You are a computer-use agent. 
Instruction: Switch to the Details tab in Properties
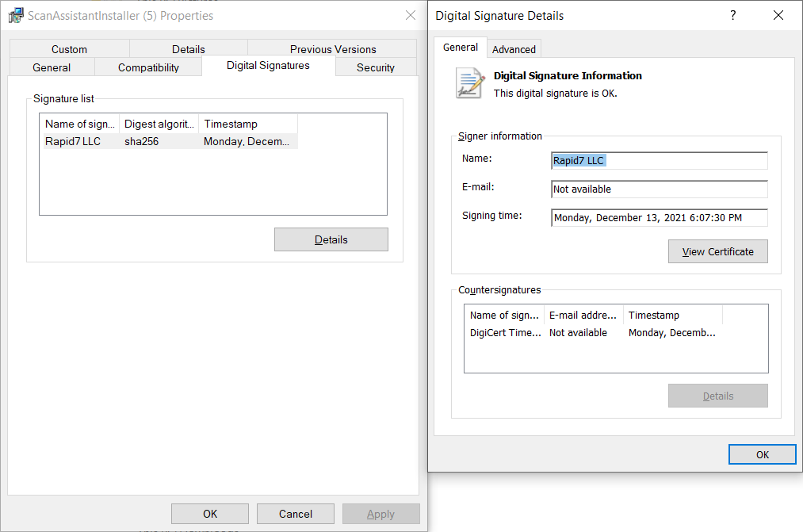(189, 49)
